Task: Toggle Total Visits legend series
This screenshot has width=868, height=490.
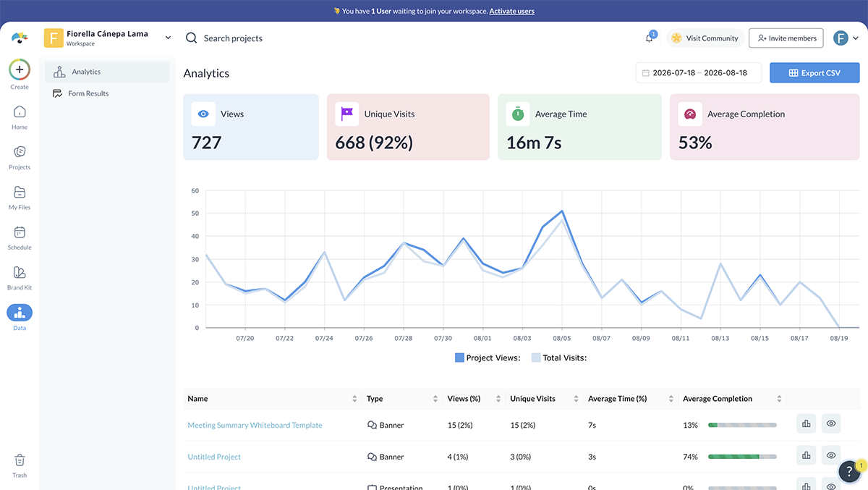Action: [559, 358]
